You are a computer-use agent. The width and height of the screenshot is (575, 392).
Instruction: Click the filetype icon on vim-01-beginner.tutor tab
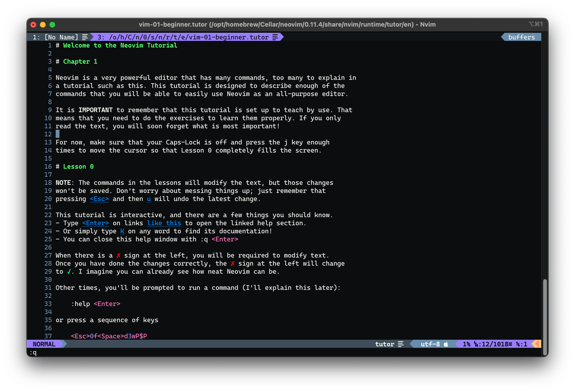[x=275, y=37]
